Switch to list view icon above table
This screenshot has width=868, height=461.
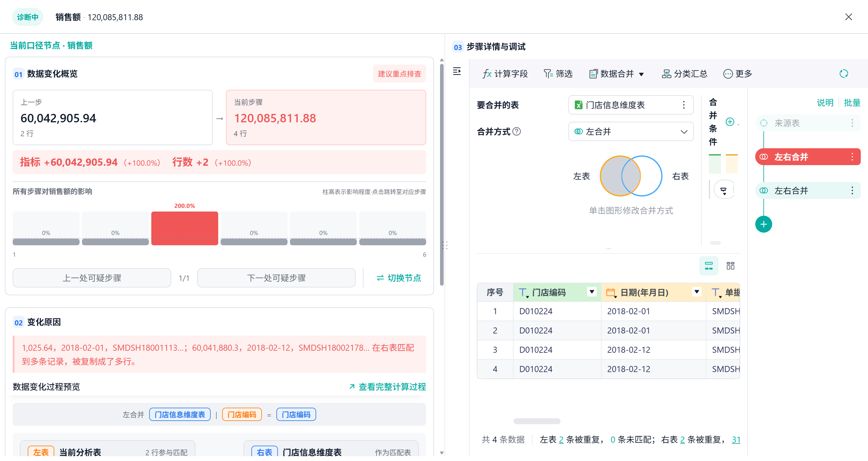(709, 266)
